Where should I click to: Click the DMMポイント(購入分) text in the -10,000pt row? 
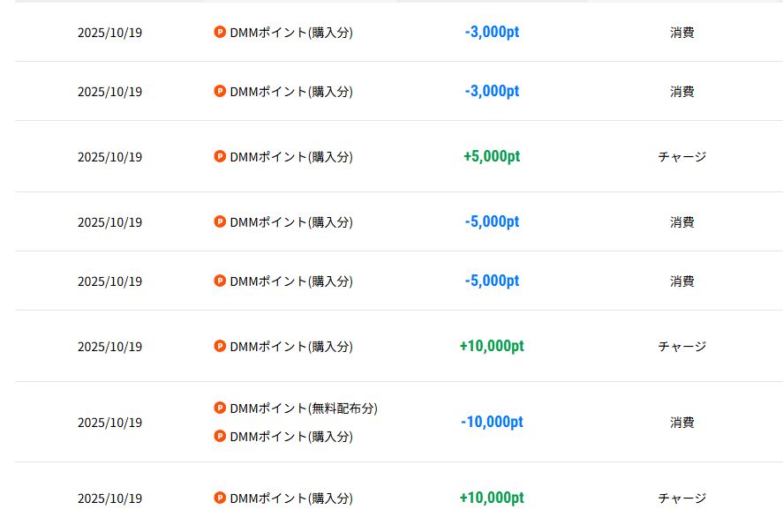click(x=290, y=437)
